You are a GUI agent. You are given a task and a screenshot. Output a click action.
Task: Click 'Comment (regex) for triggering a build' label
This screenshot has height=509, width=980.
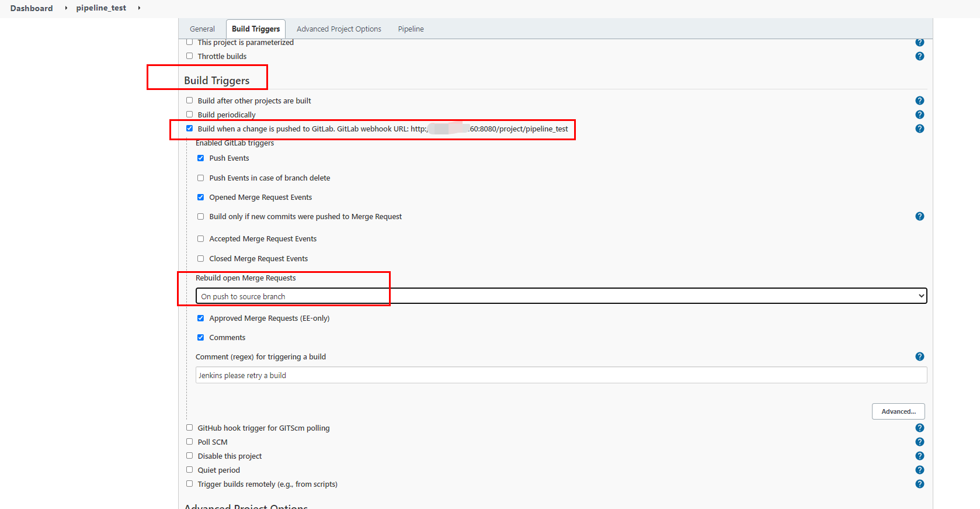260,356
